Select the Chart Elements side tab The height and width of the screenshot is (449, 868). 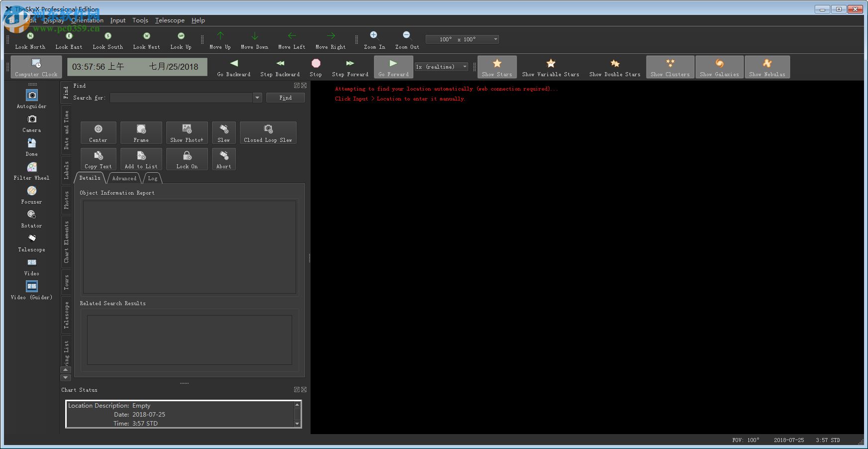point(66,242)
